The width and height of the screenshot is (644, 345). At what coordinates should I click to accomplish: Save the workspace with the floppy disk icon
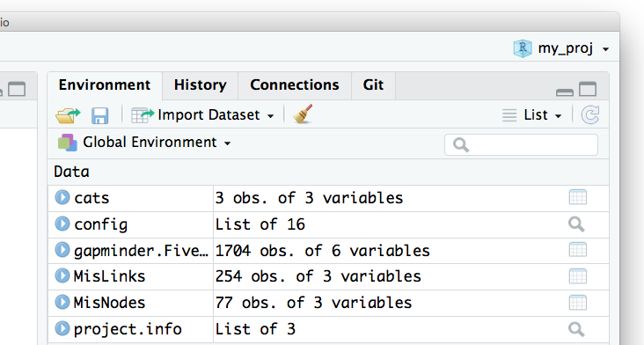(x=99, y=115)
